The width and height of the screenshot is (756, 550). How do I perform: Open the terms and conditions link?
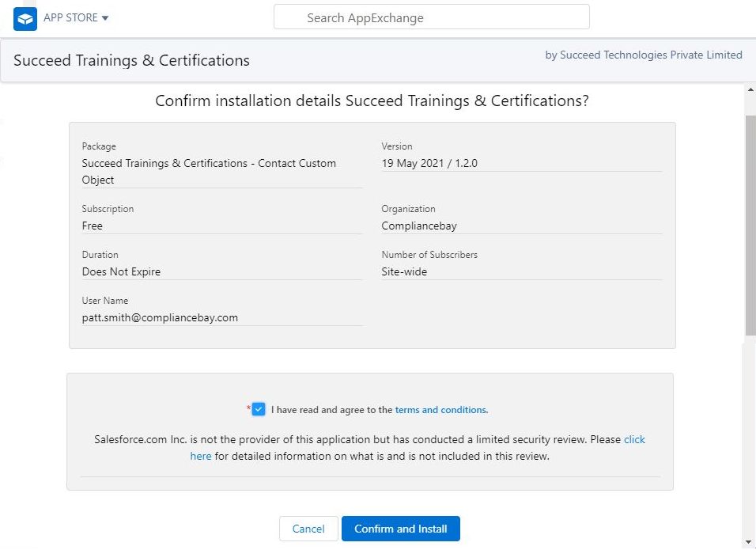pos(441,410)
